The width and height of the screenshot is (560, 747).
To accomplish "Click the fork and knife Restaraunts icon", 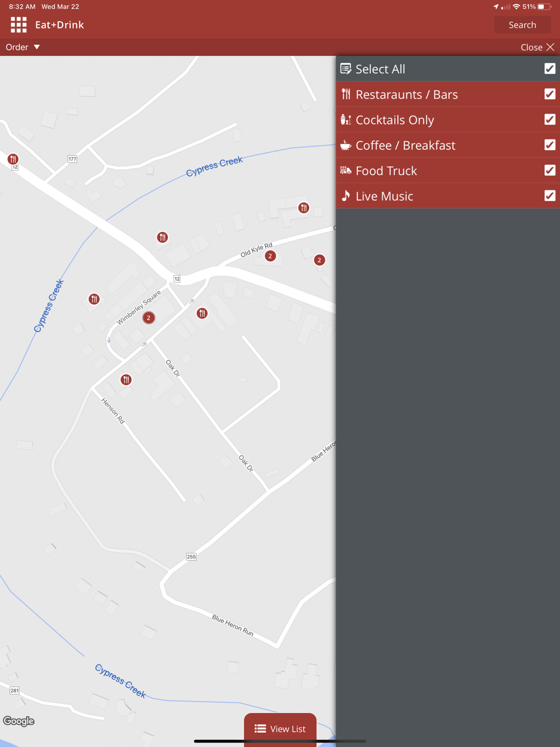I will pos(346,94).
